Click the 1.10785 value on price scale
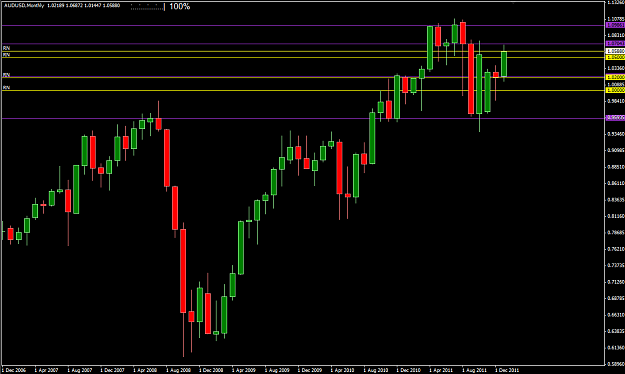Viewport: 625px width, 374px height. click(x=615, y=19)
